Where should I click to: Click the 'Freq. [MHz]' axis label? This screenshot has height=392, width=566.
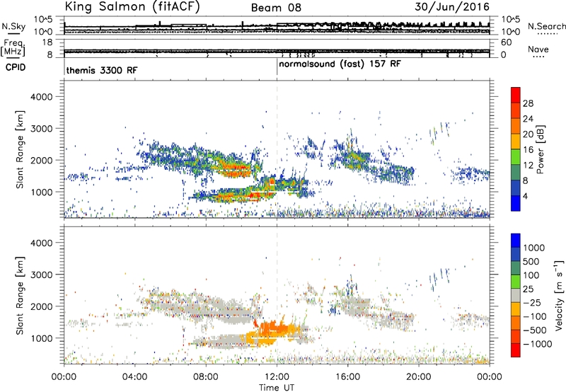tap(13, 48)
